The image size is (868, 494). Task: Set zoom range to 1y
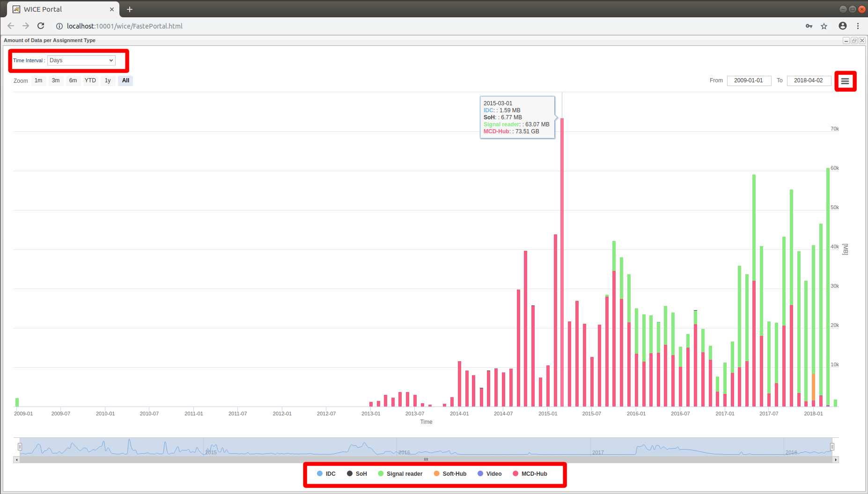click(108, 80)
